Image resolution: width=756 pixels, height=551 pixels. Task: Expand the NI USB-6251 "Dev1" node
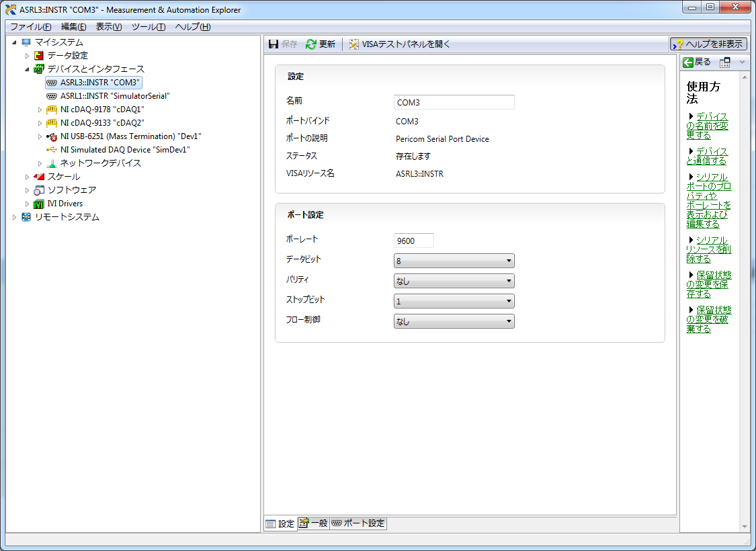tap(40, 137)
